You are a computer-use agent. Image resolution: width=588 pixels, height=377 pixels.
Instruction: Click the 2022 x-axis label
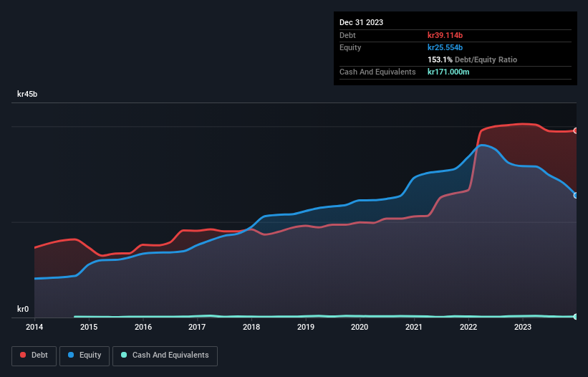468,327
